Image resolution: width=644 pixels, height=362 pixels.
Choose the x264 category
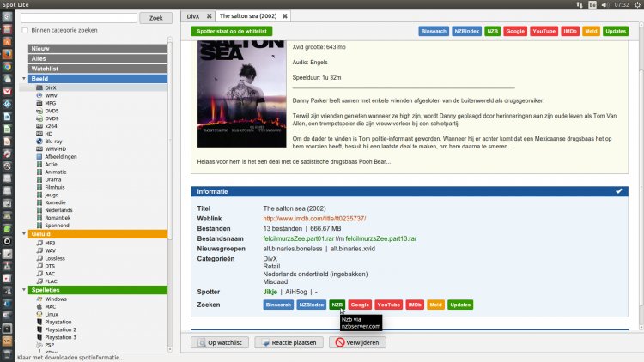46,126
